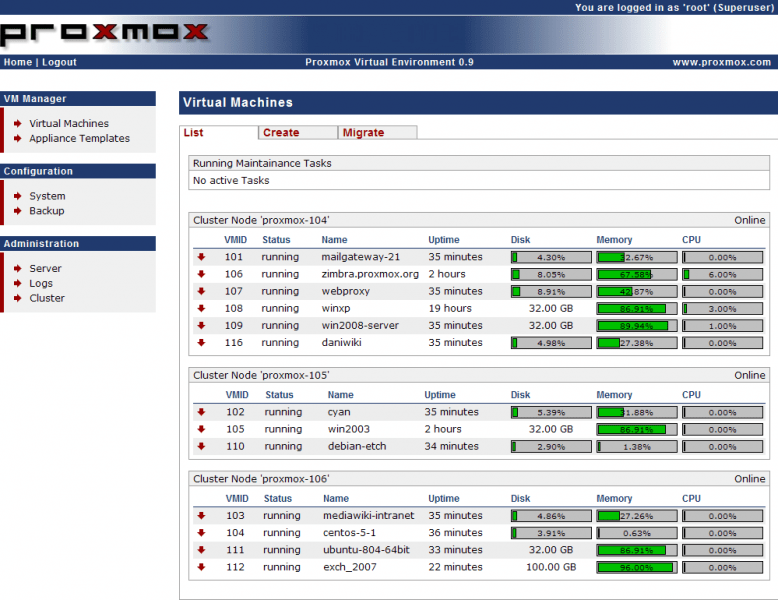Screen dimensions: 778x600
Task: Go to Appliance Templates in VM Manager
Action: pos(79,139)
